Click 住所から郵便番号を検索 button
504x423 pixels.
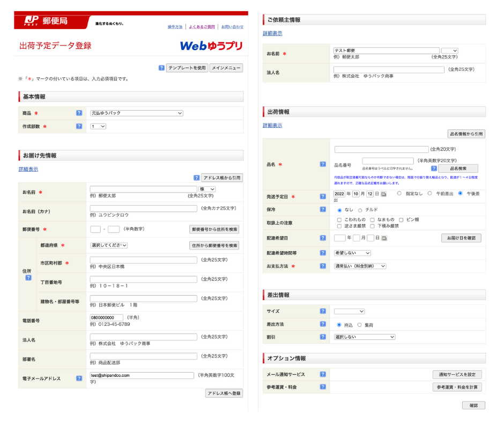pos(214,245)
